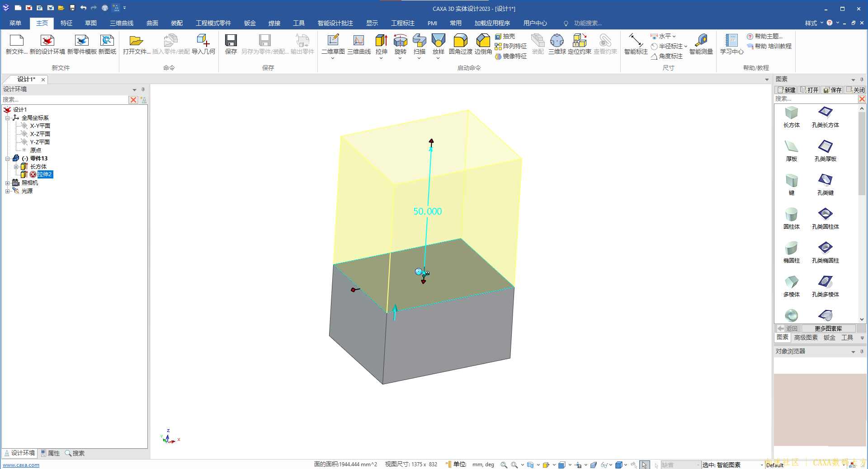Create a new drawing with 新图纸

(x=107, y=44)
